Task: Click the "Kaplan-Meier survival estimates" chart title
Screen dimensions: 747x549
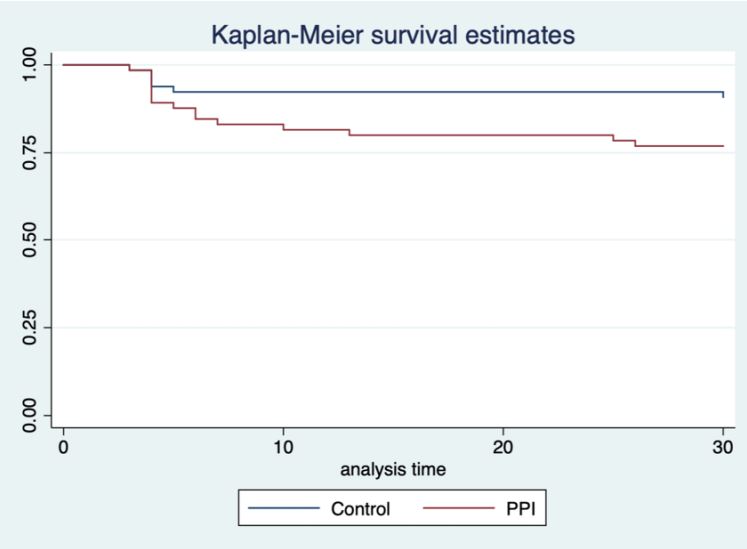Action: [392, 37]
